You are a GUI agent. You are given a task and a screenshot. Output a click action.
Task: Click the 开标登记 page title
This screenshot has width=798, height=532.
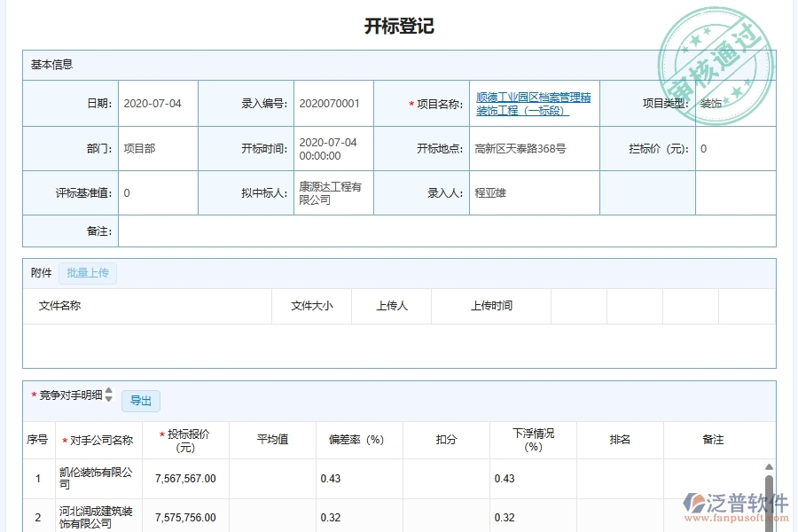pyautogui.click(x=398, y=26)
